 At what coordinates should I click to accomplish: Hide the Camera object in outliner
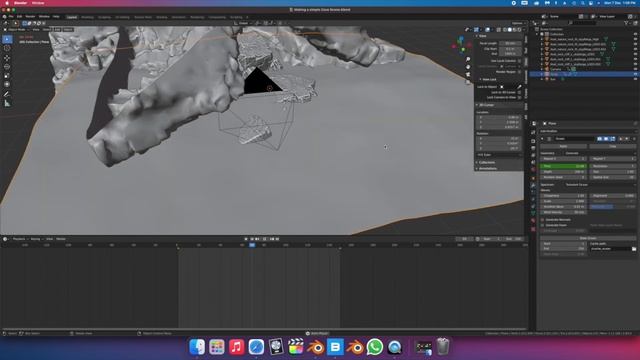click(x=635, y=69)
